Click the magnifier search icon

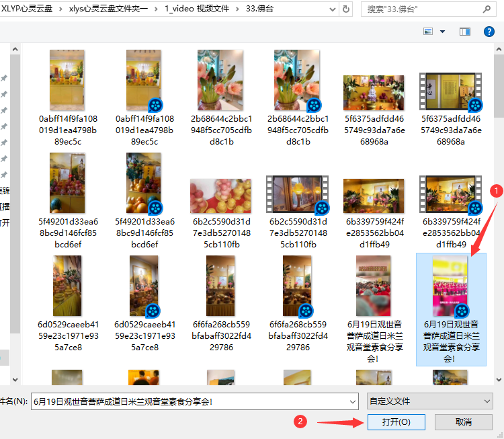[x=487, y=9]
